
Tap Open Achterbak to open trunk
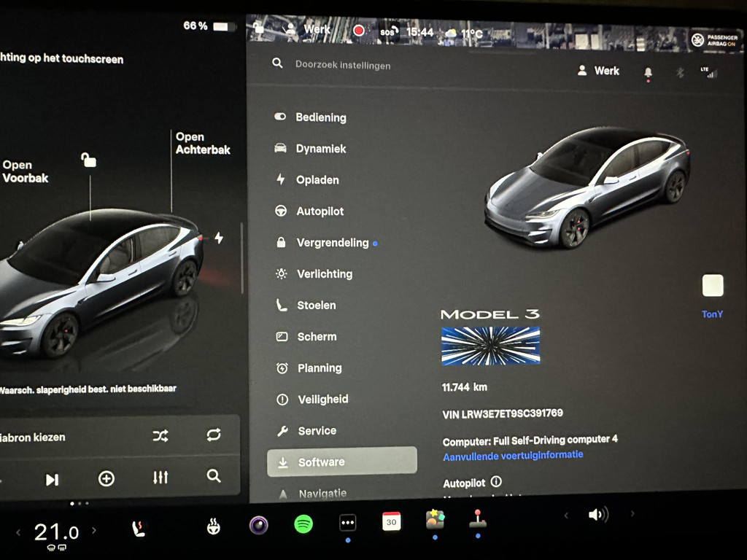pos(202,143)
